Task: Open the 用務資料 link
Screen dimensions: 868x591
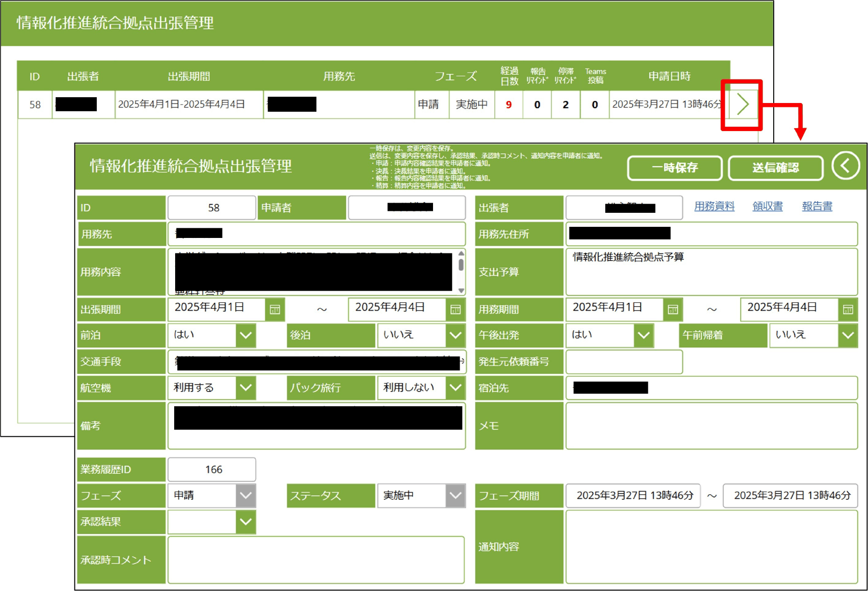Action: (x=714, y=207)
